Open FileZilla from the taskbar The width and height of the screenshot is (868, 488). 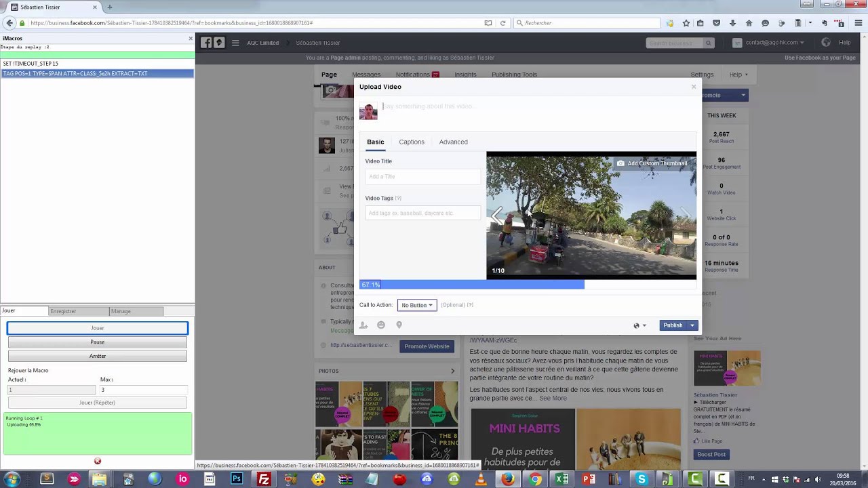click(264, 479)
